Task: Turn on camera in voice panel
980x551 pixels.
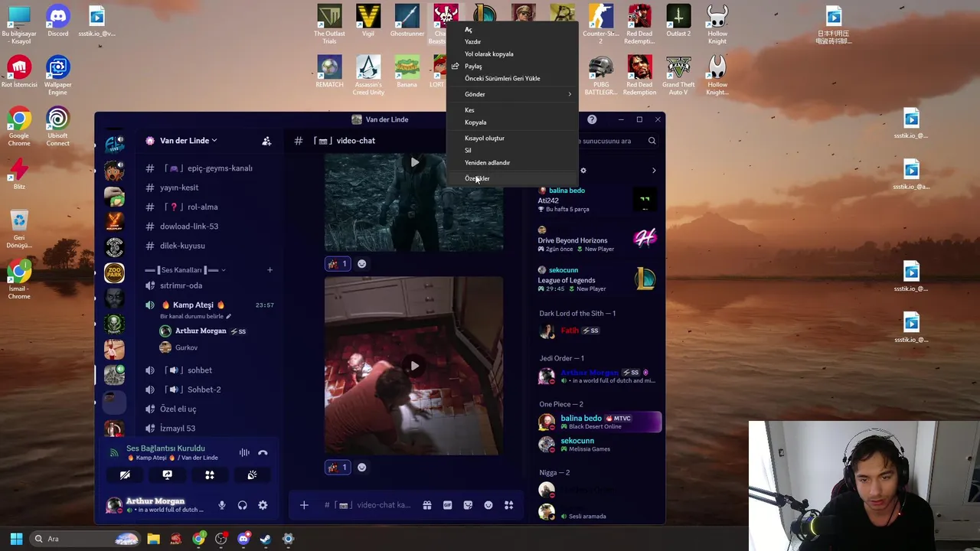Action: (x=125, y=475)
